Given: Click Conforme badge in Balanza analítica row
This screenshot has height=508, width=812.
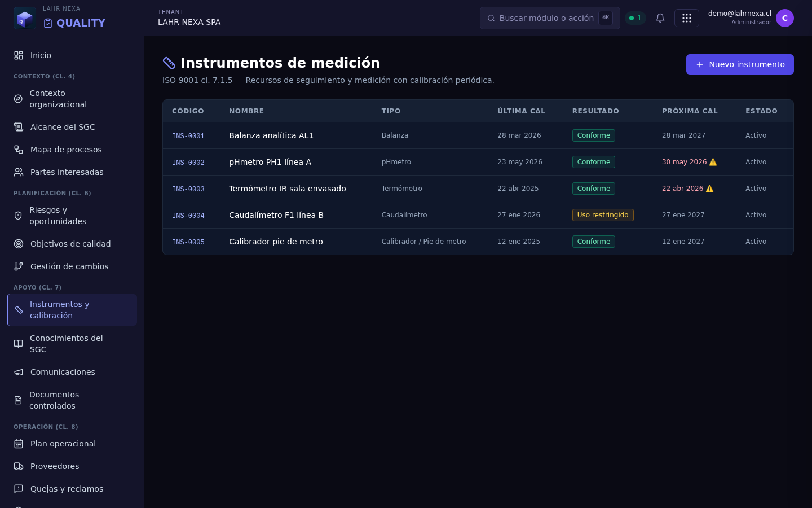Looking at the screenshot, I should click(594, 135).
